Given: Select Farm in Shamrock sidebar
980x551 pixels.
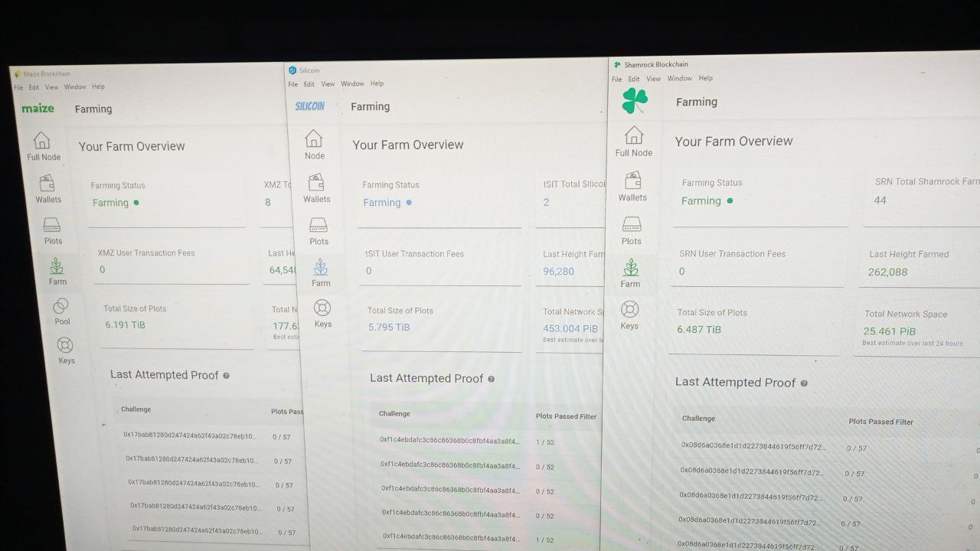Looking at the screenshot, I should (630, 273).
